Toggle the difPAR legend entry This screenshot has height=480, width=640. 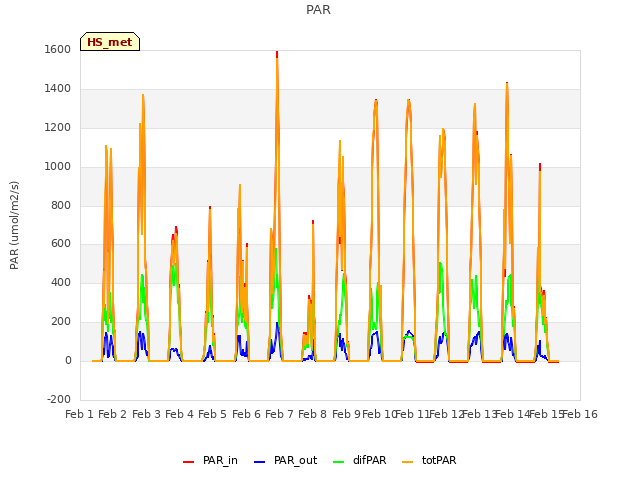coord(360,460)
